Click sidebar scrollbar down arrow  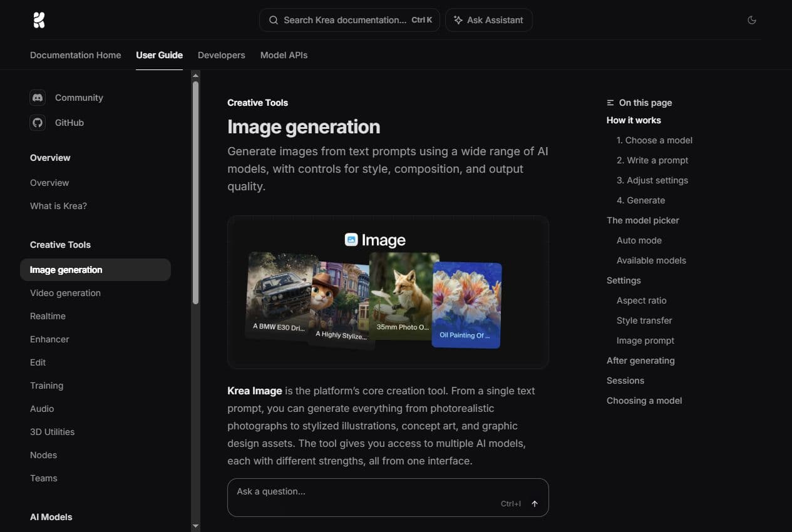195,526
